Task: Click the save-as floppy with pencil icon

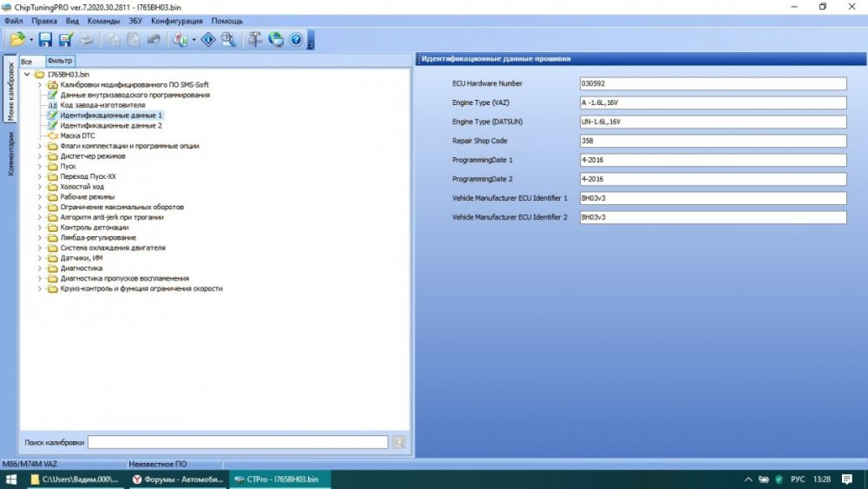Action: [66, 39]
